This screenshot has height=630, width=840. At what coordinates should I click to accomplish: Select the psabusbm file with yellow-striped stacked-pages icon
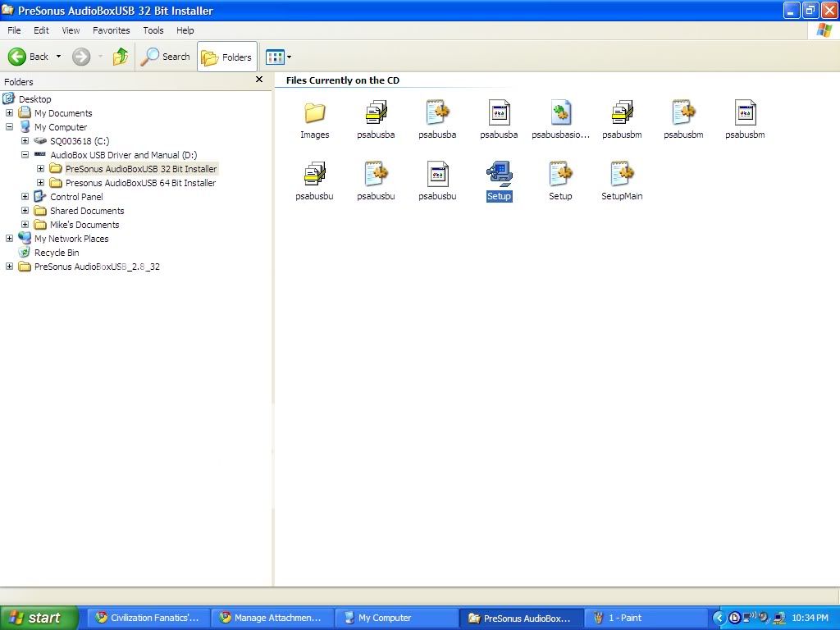click(x=622, y=120)
